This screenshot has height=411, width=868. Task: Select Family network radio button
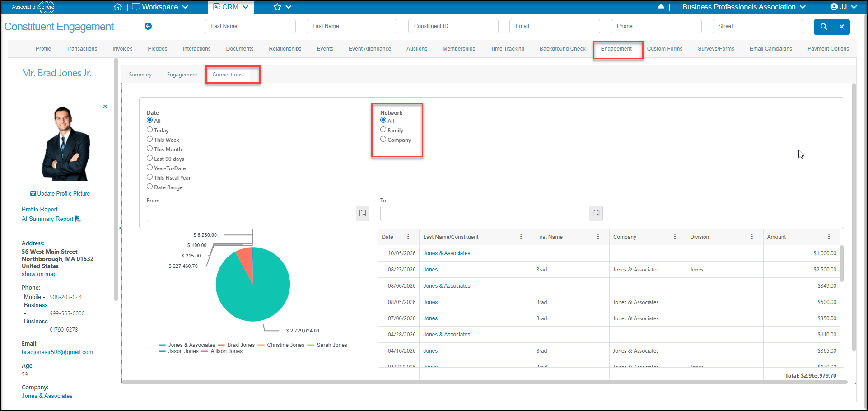(383, 130)
